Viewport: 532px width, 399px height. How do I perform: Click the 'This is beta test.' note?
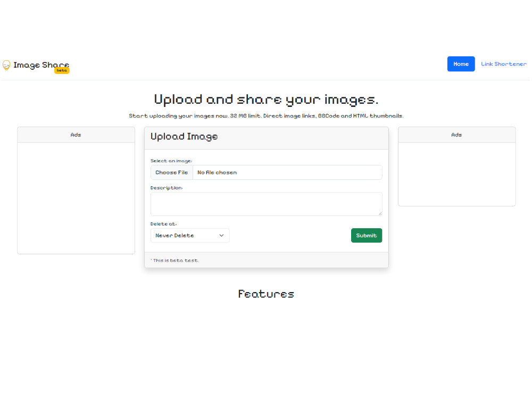(175, 261)
